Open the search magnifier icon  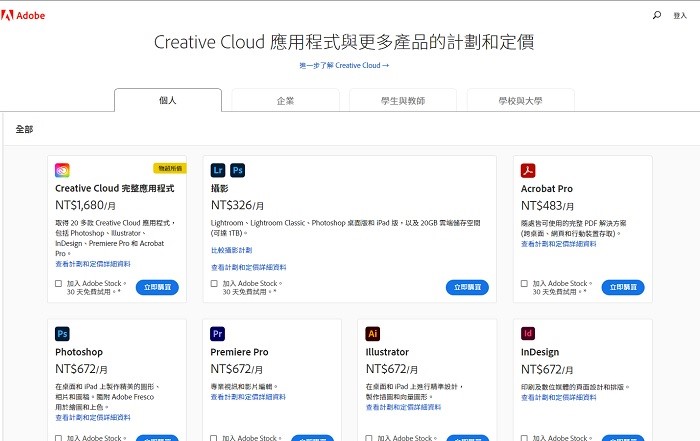[x=657, y=15]
